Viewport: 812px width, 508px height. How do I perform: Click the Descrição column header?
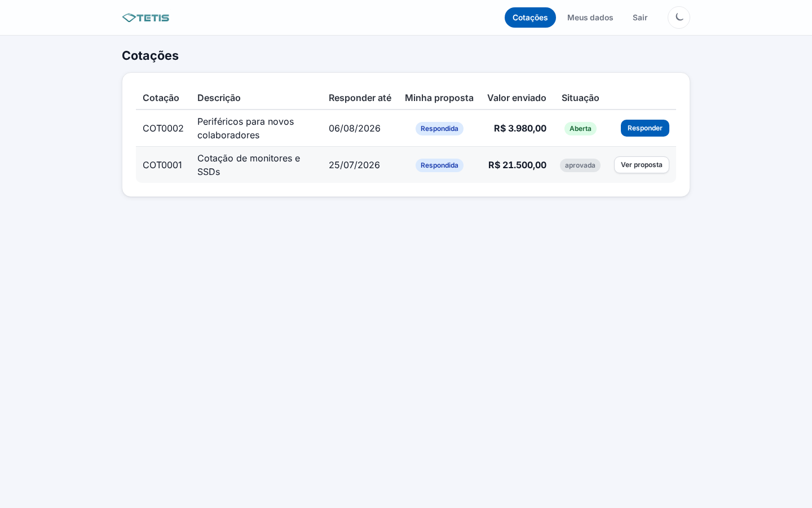point(219,98)
